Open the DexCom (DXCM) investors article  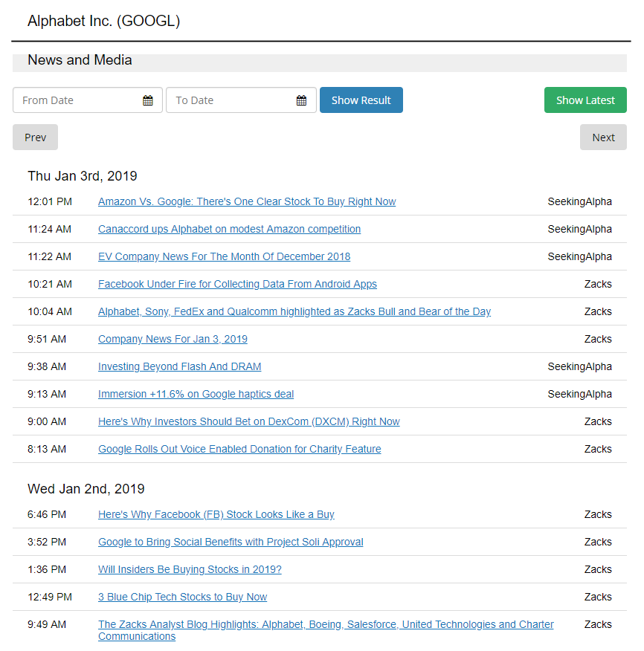tap(249, 421)
